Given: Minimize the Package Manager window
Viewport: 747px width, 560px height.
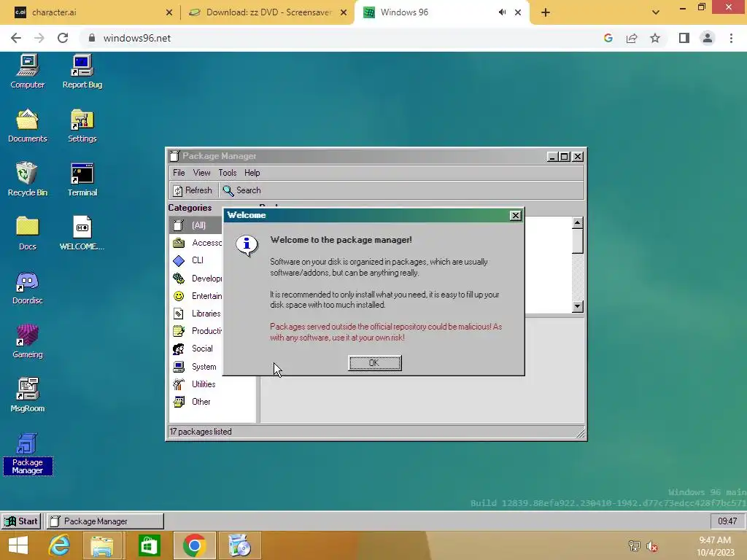Looking at the screenshot, I should click(553, 156).
